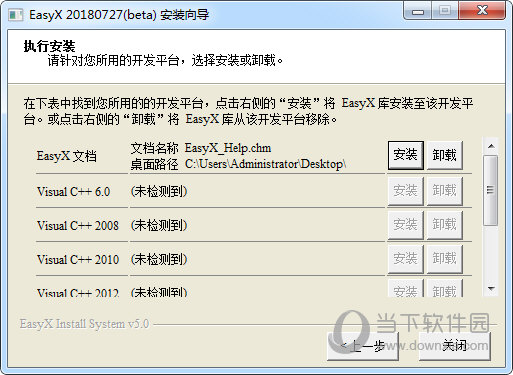Viewport: 513px width, 375px height.
Task: Click the Visual C++ 2010 row label
Action: tap(78, 260)
